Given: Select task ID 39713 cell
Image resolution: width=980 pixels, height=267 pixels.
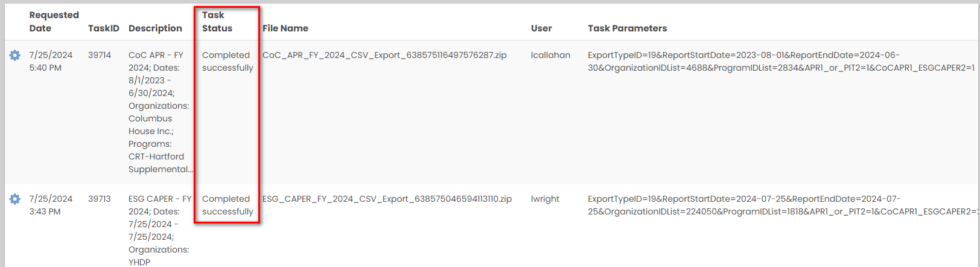Looking at the screenshot, I should [100, 199].
